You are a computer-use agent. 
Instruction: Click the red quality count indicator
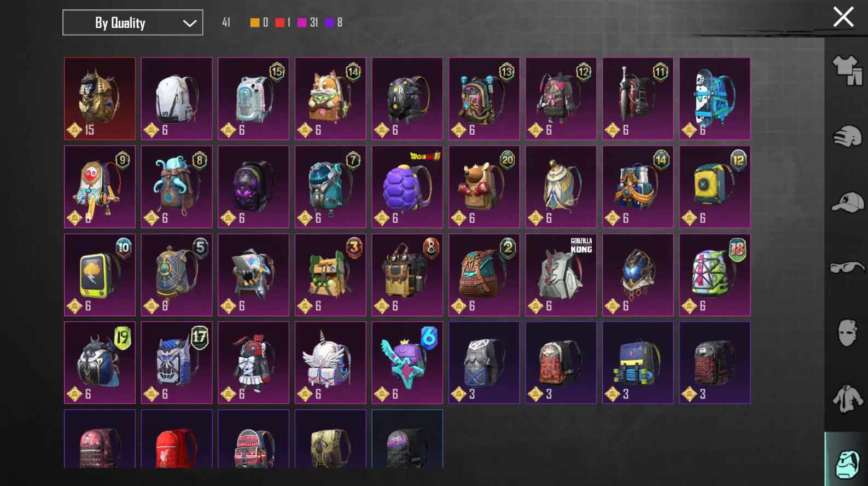283,22
